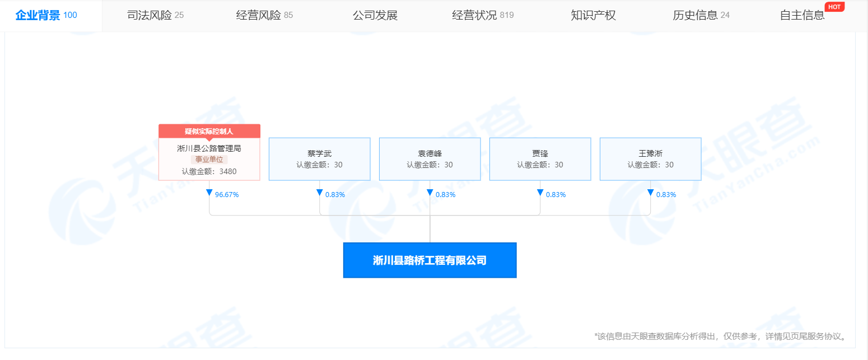Click the 天眼查 disclaimer note at the bottom

coord(721,336)
